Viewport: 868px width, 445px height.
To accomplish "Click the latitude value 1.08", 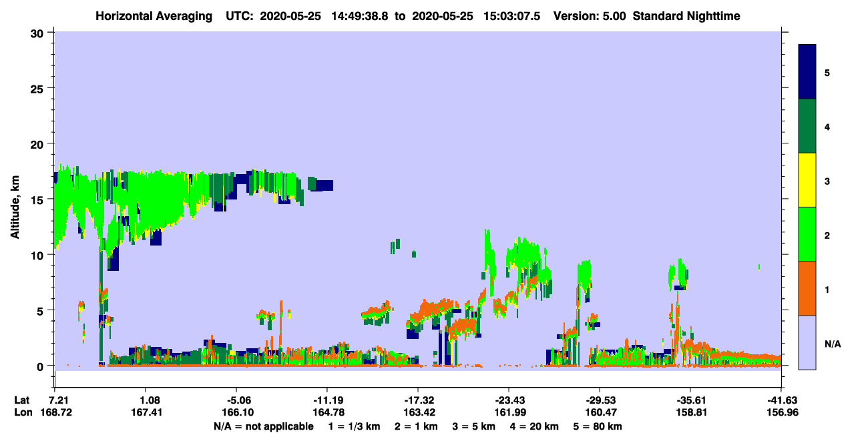I will click(x=146, y=400).
